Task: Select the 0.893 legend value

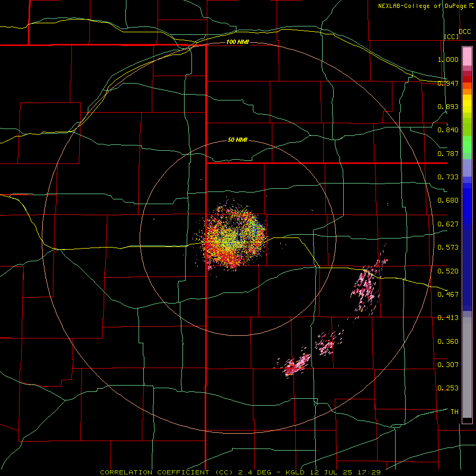Action: [448, 106]
